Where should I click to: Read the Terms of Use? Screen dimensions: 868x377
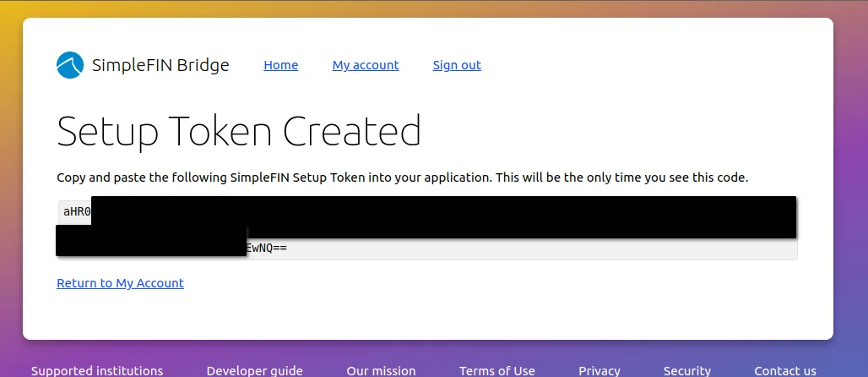pyautogui.click(x=496, y=370)
